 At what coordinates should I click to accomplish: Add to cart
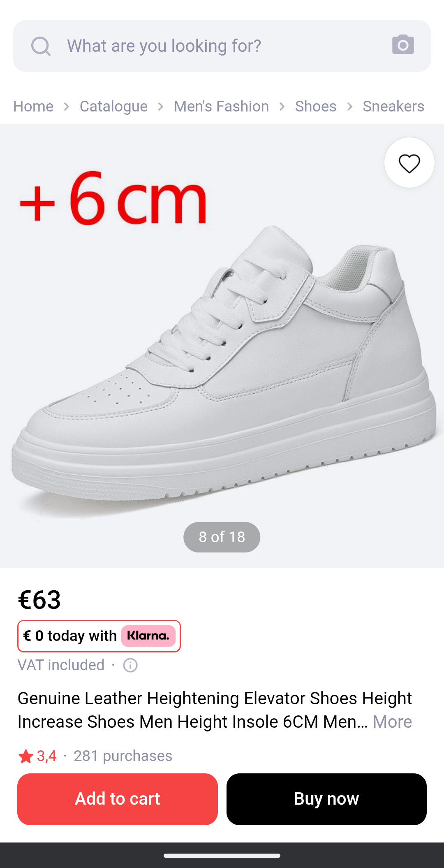click(x=118, y=799)
